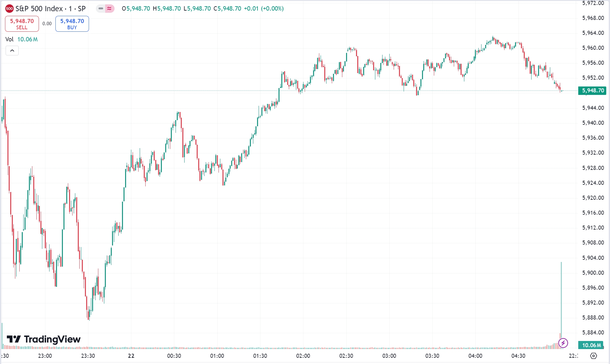The image size is (610, 364).
Task: Click the S&P 500 red circle symbol logo
Action: 9,9
